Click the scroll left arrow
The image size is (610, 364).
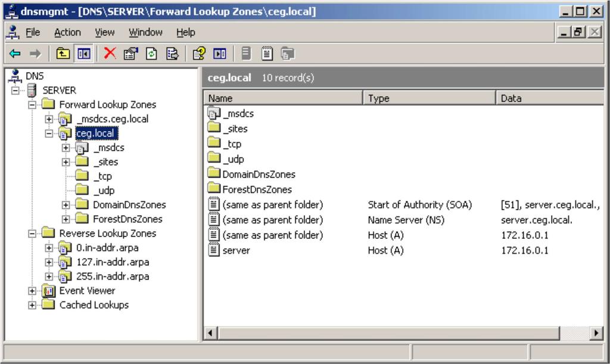[x=210, y=333]
